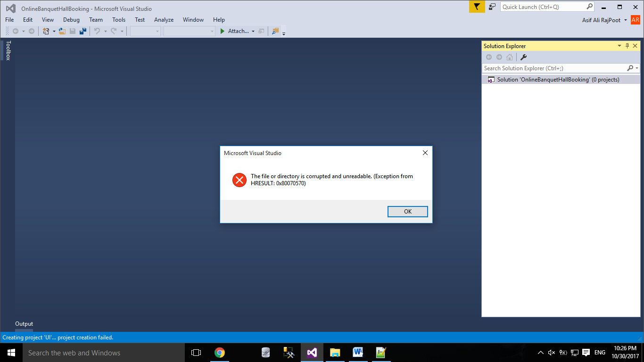Click Solution Explorer Home icon
The width and height of the screenshot is (644, 362).
510,57
